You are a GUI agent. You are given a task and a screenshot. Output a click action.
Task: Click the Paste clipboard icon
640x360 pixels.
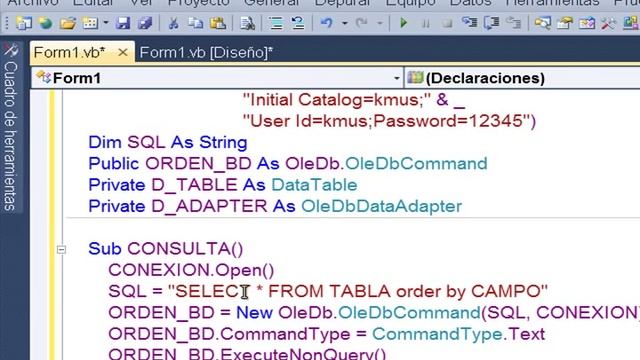click(x=218, y=23)
